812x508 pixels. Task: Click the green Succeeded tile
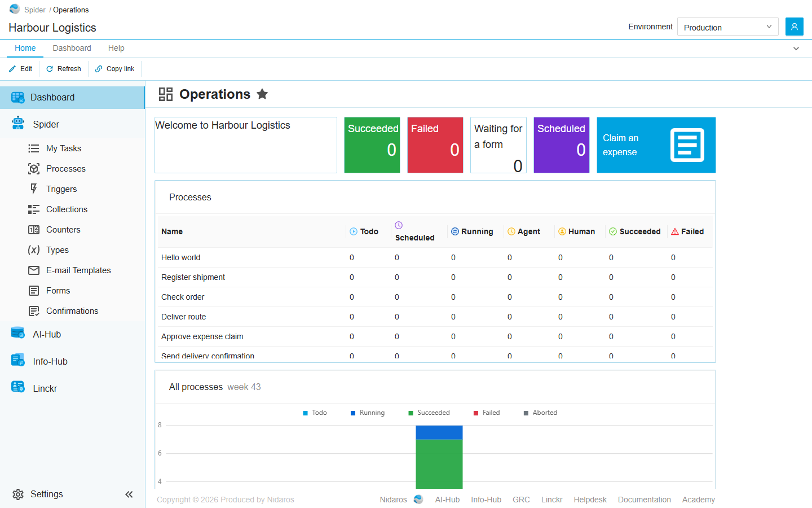(372, 145)
